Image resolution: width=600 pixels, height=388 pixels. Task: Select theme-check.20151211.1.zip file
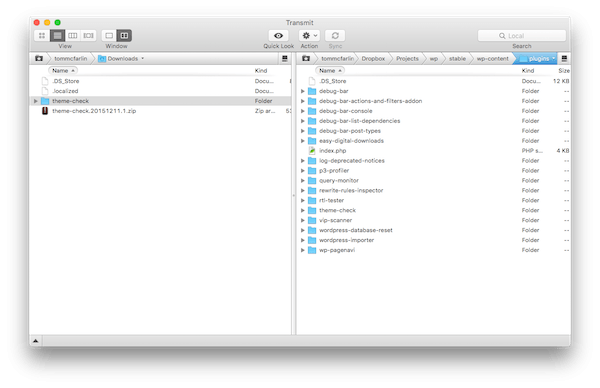point(94,111)
